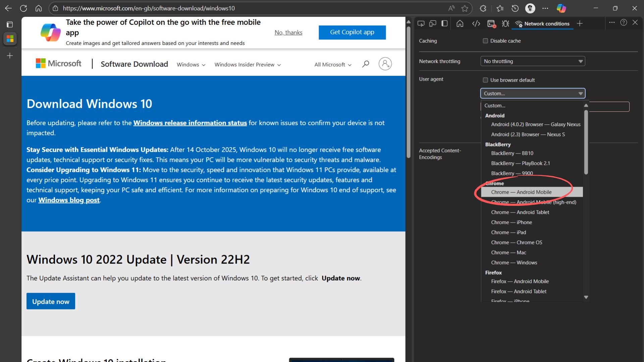Reload the current page
Screen dimensions: 644x362
pyautogui.click(x=23, y=8)
